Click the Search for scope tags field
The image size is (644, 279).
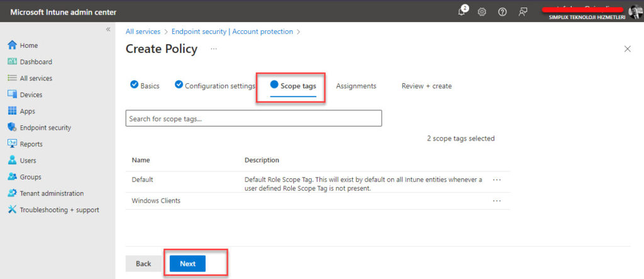click(x=253, y=118)
